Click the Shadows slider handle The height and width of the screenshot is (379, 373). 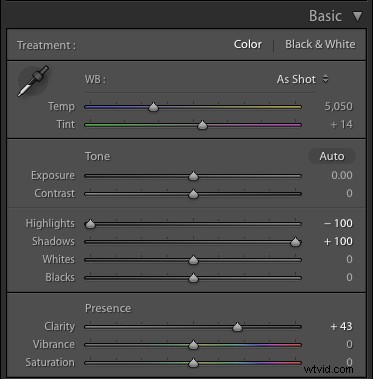pos(295,242)
